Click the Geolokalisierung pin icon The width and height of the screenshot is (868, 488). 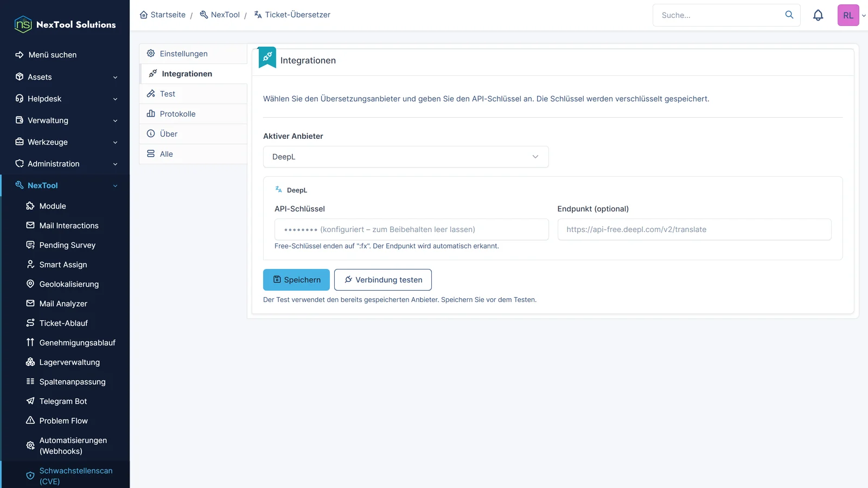pos(30,284)
